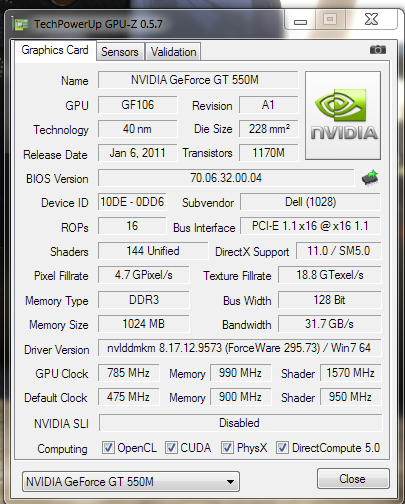
Task: Click the "Texture Fillrate" label
Action: (x=237, y=276)
